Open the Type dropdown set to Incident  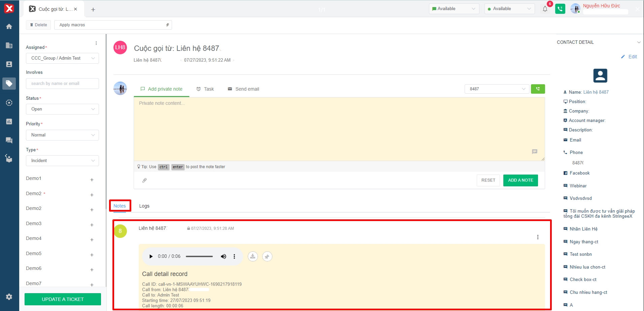(62, 161)
